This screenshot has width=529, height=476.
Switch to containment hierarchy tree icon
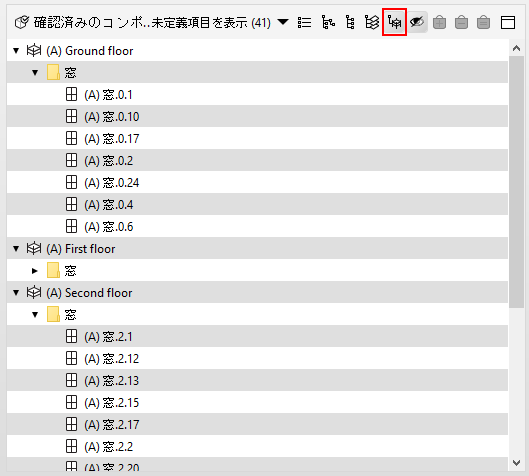[x=328, y=23]
